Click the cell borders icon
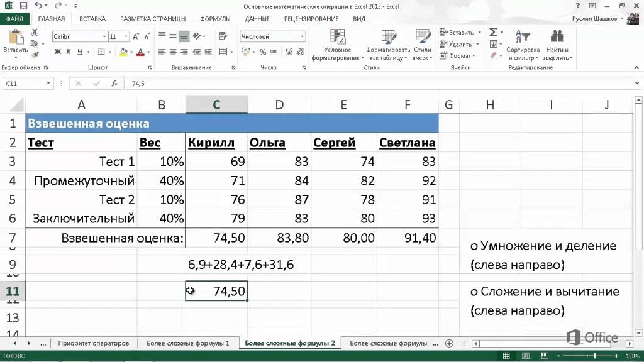This screenshot has width=644, height=362. 101,52
